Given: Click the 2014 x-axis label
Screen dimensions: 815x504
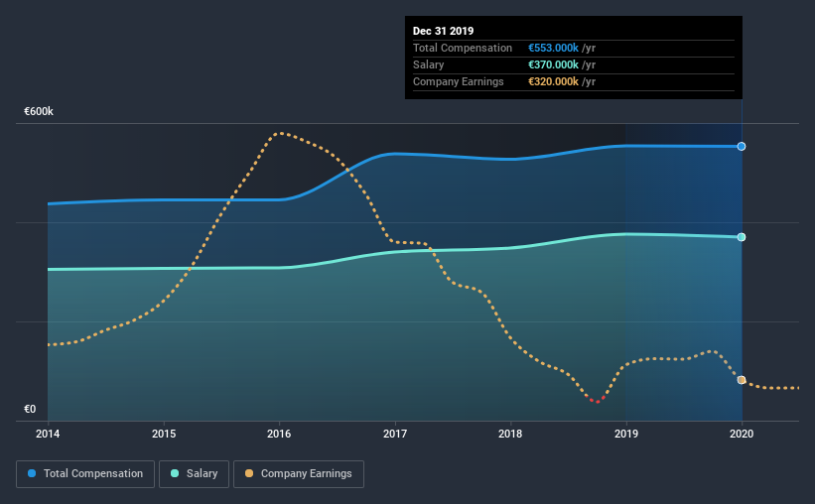Looking at the screenshot, I should tap(48, 434).
